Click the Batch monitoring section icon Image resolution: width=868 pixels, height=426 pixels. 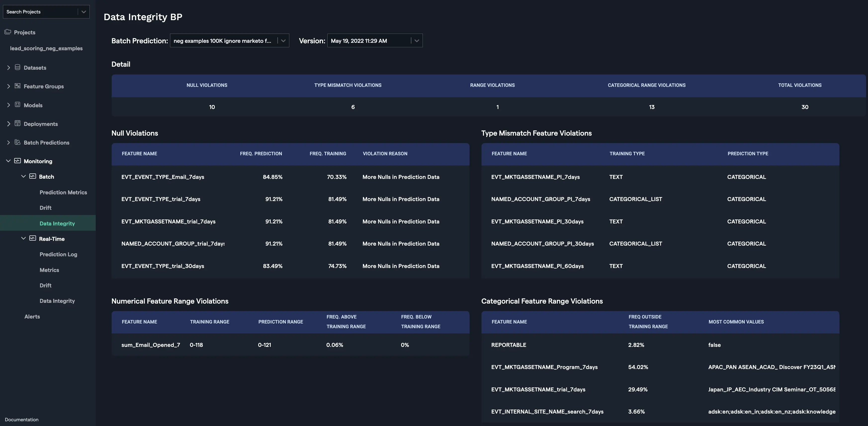coord(32,176)
